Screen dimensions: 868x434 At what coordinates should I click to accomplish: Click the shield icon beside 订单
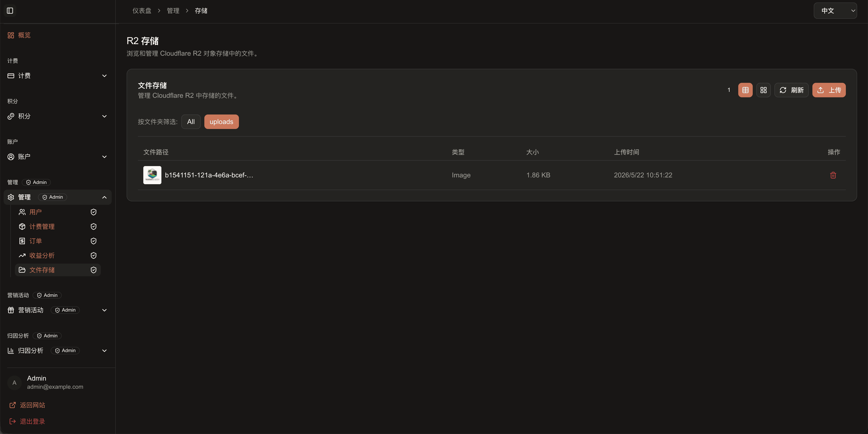(94, 241)
